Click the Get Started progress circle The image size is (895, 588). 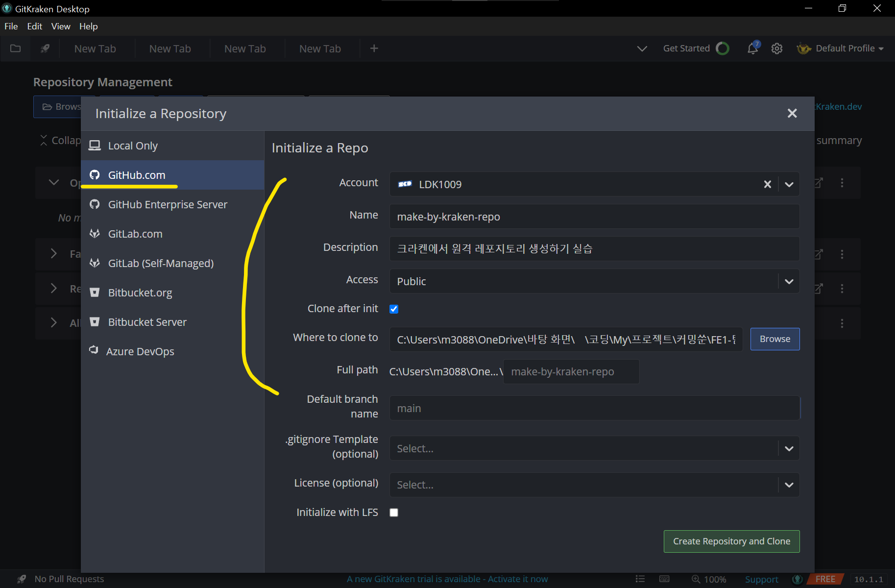click(x=723, y=49)
